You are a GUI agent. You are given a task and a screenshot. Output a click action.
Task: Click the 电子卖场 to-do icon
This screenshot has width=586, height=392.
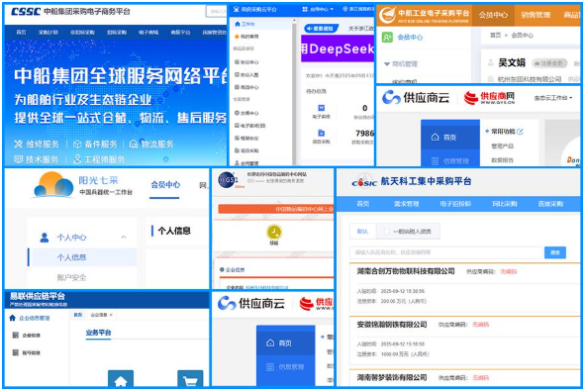pyautogui.click(x=321, y=108)
